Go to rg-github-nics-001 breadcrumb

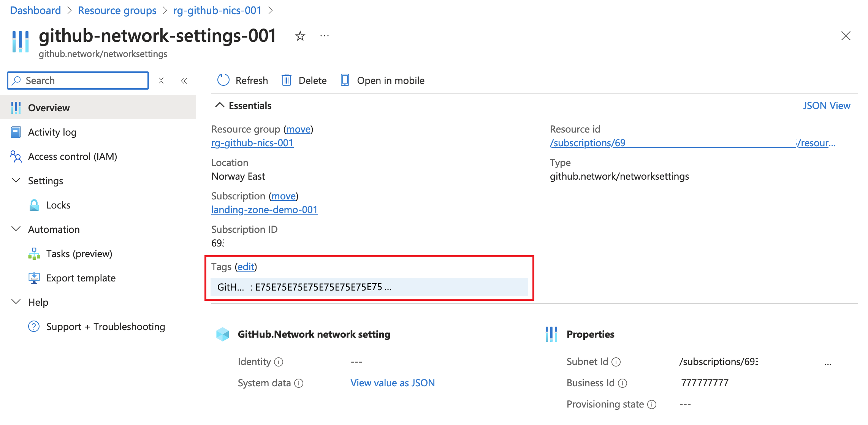pyautogui.click(x=217, y=10)
